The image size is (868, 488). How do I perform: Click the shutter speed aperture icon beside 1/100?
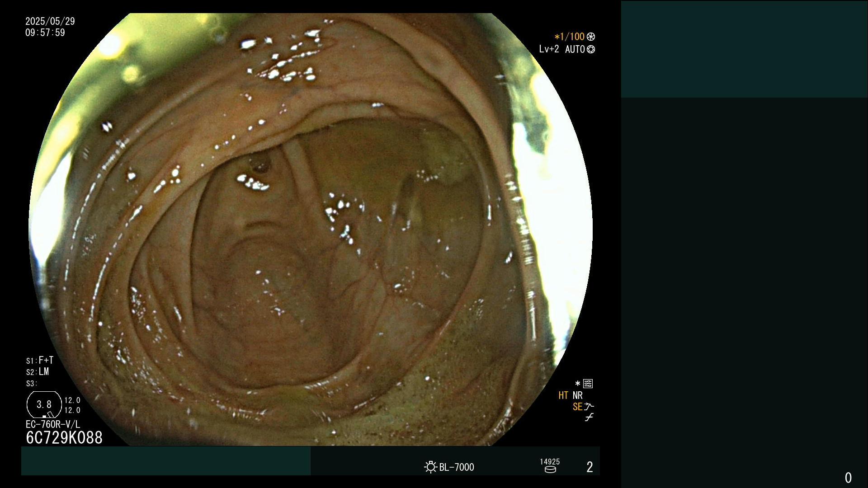coord(590,37)
